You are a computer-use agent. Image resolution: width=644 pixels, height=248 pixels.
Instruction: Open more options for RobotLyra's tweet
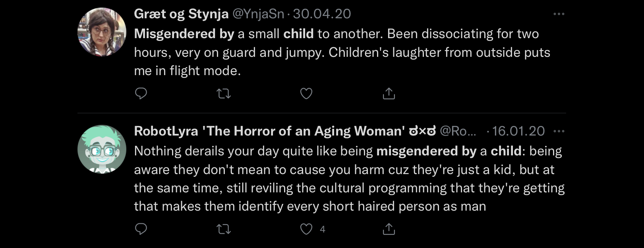[x=559, y=131]
